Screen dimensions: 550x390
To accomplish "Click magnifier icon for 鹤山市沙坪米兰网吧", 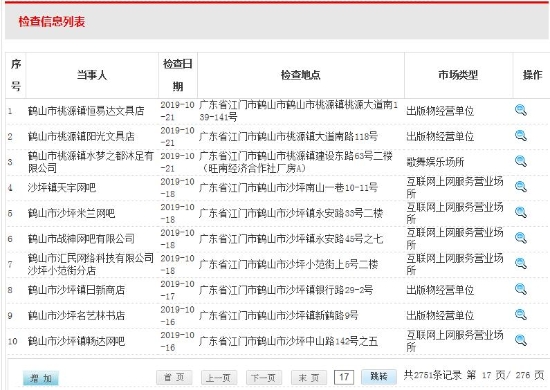I will (521, 212).
